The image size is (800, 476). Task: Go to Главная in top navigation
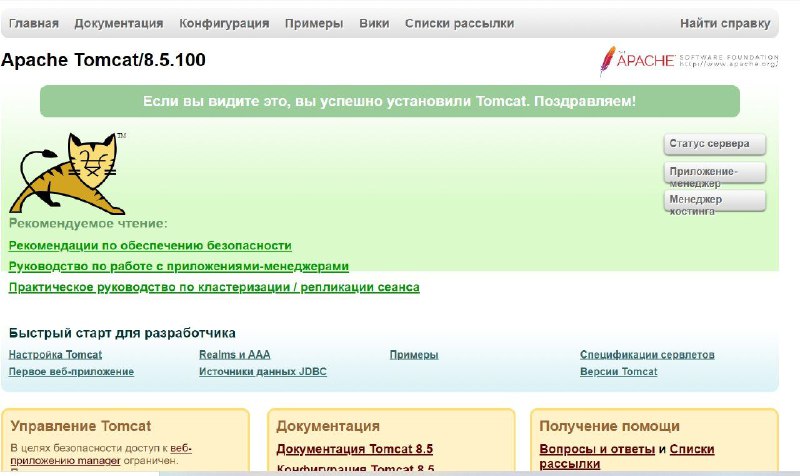tap(34, 23)
